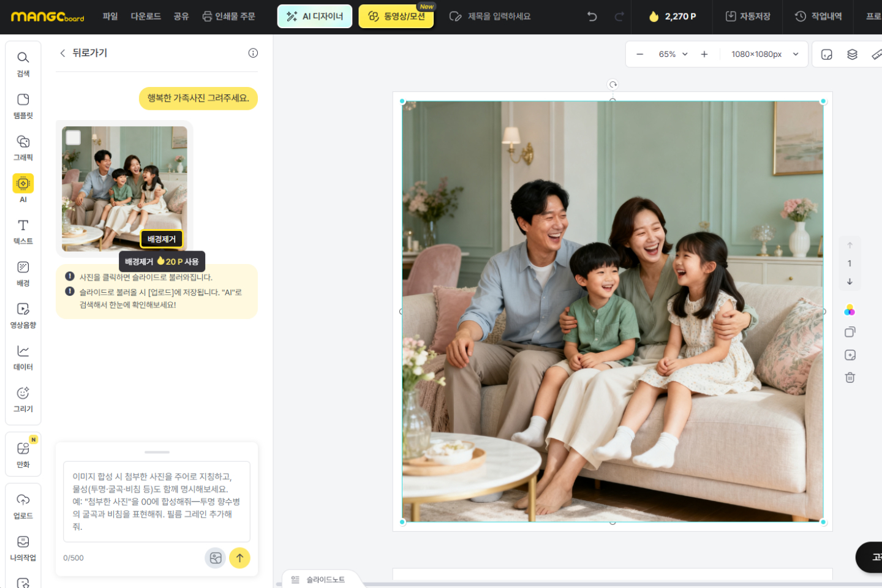The image size is (882, 588).
Task: Send prompt with yellow arrow button
Action: coord(239,558)
